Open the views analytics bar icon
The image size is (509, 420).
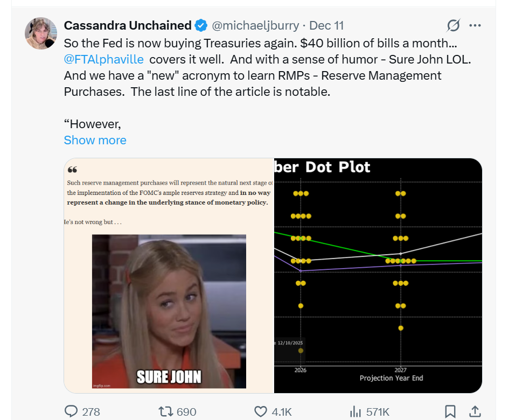pyautogui.click(x=355, y=412)
